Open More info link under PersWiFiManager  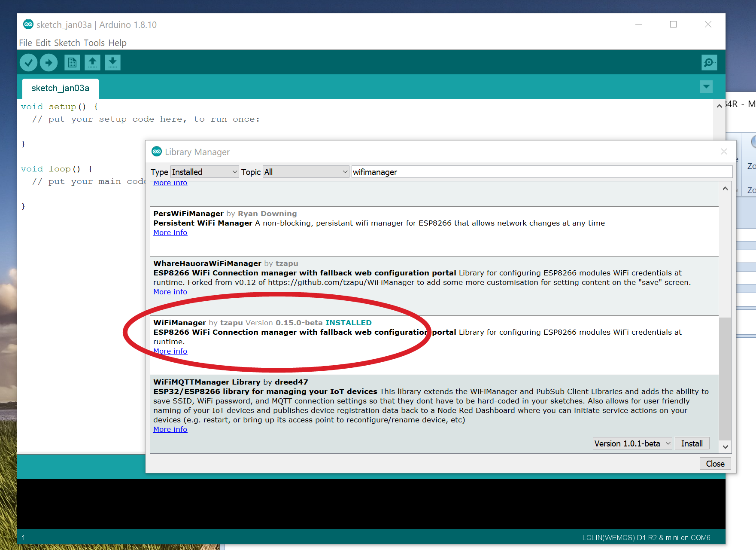pos(170,232)
